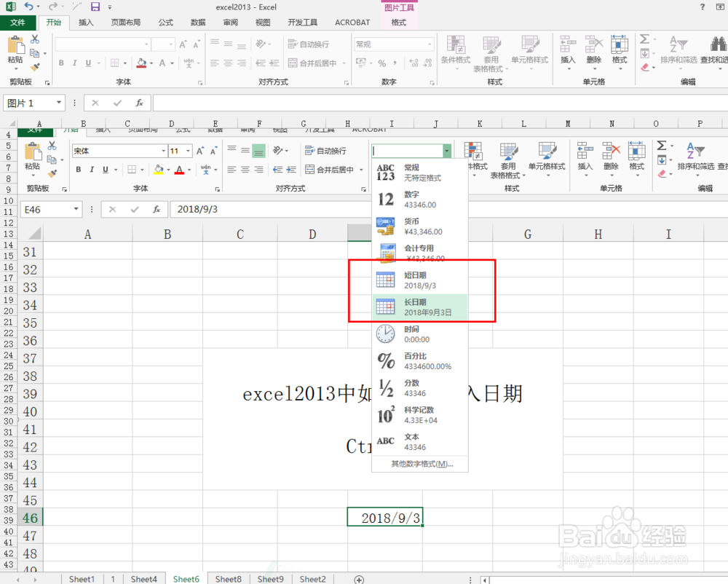Click the 长日期 entry in the pictured format list
728x584 pixels.
click(420, 307)
